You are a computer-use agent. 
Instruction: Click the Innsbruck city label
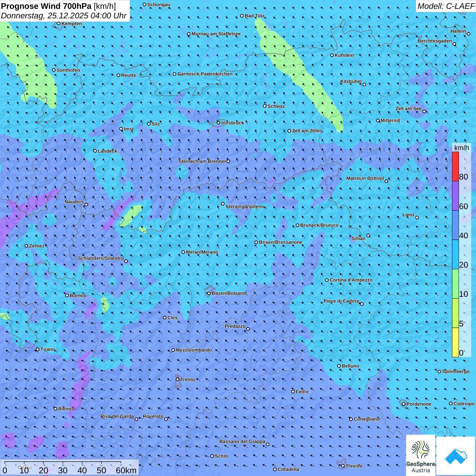click(x=233, y=123)
